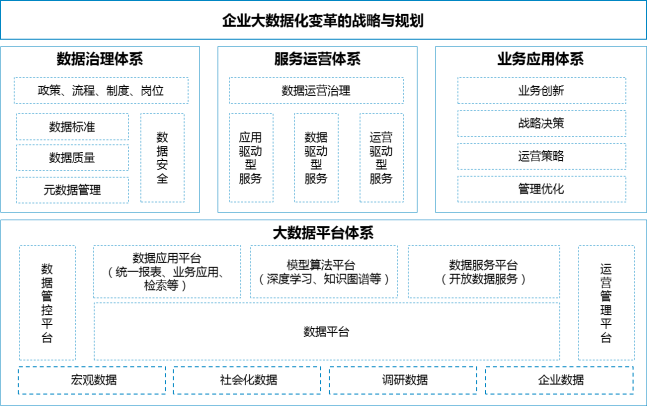The width and height of the screenshot is (647, 406).
Task: Select the 运营驱动型服务 box
Action: point(382,158)
